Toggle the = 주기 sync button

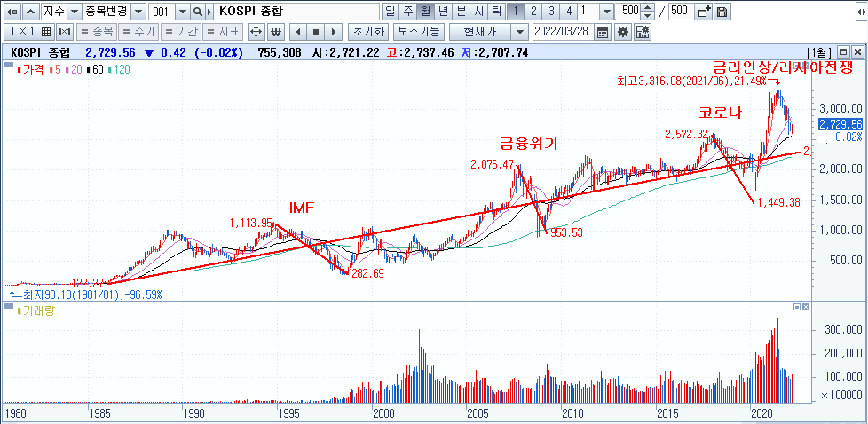138,32
